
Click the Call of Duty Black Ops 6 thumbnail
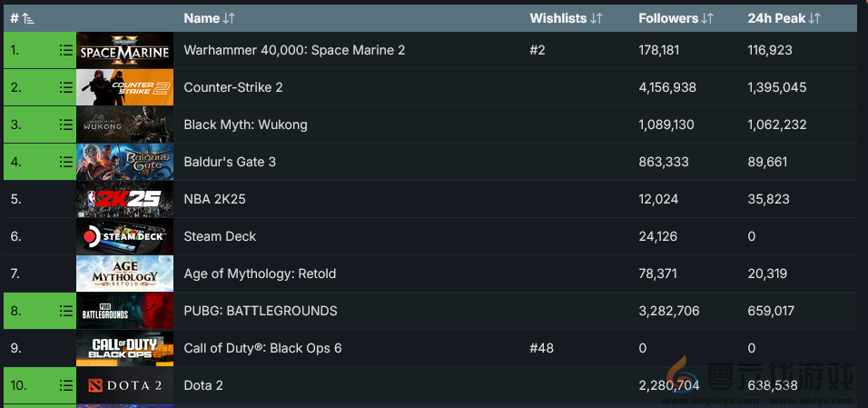click(124, 348)
